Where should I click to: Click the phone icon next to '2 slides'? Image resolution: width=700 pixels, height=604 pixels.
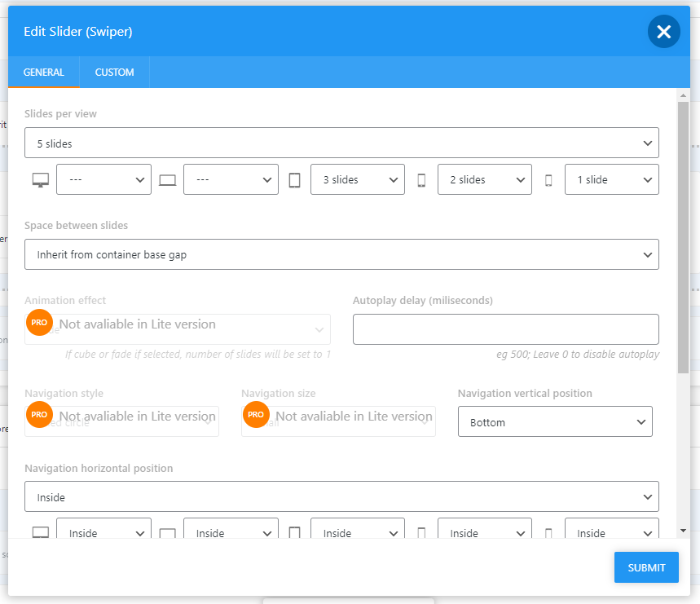(421, 180)
